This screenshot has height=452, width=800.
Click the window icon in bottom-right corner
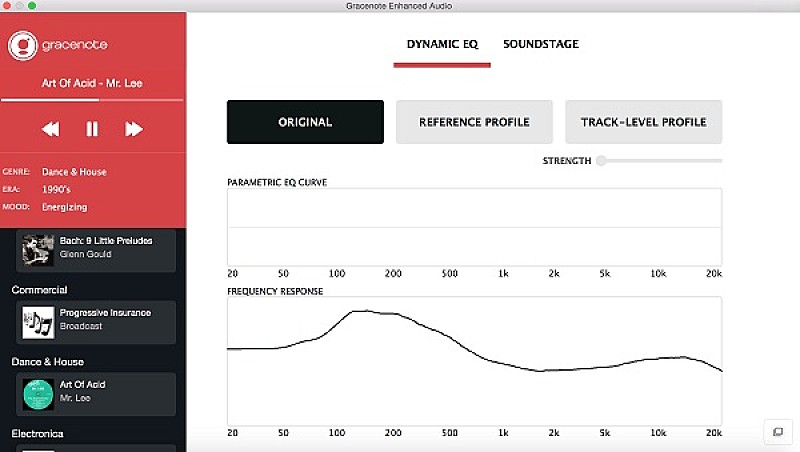click(x=776, y=431)
